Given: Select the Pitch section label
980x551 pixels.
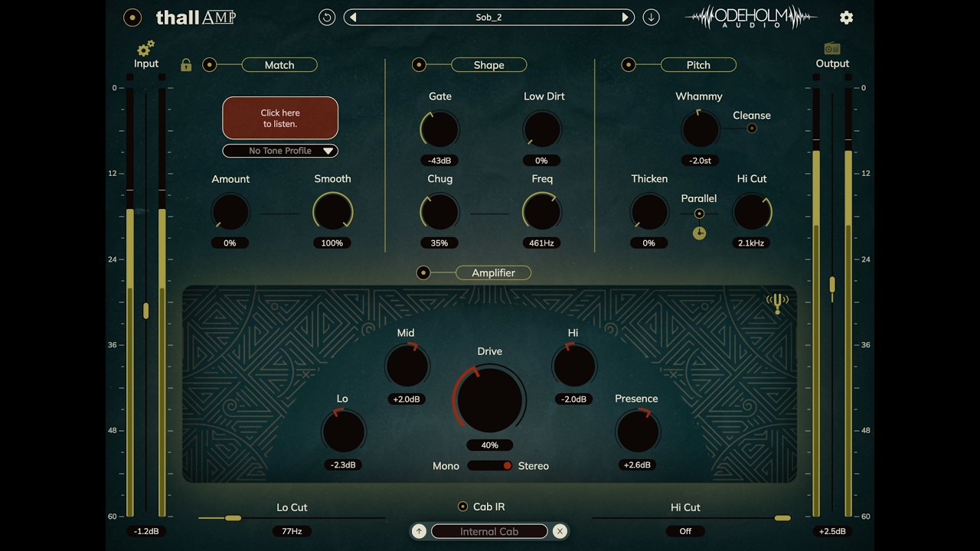Looking at the screenshot, I should pyautogui.click(x=698, y=65).
